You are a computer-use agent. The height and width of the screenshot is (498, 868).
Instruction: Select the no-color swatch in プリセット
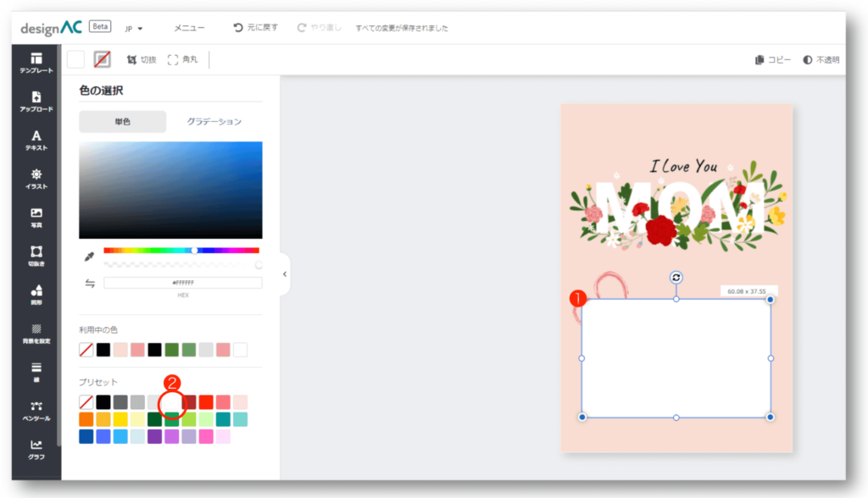point(86,401)
